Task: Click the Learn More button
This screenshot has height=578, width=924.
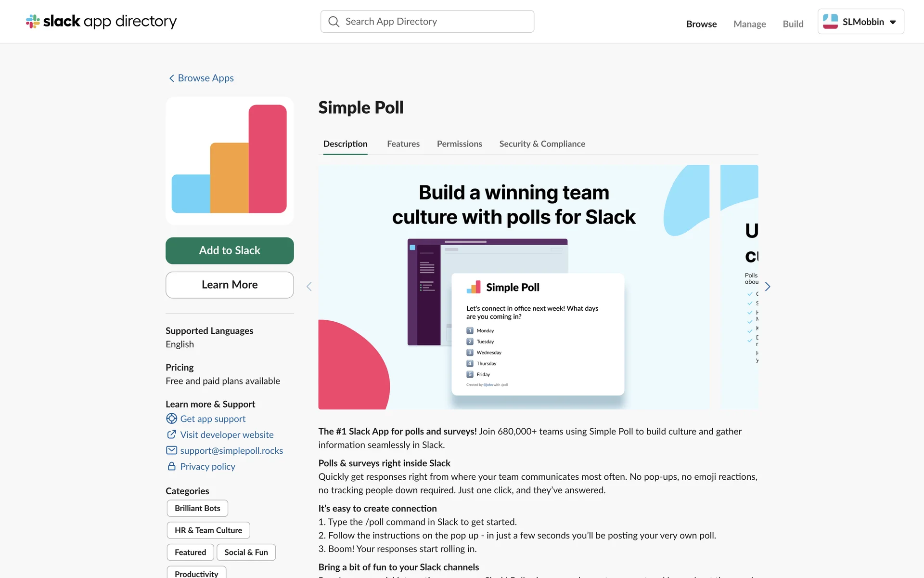Action: (230, 285)
